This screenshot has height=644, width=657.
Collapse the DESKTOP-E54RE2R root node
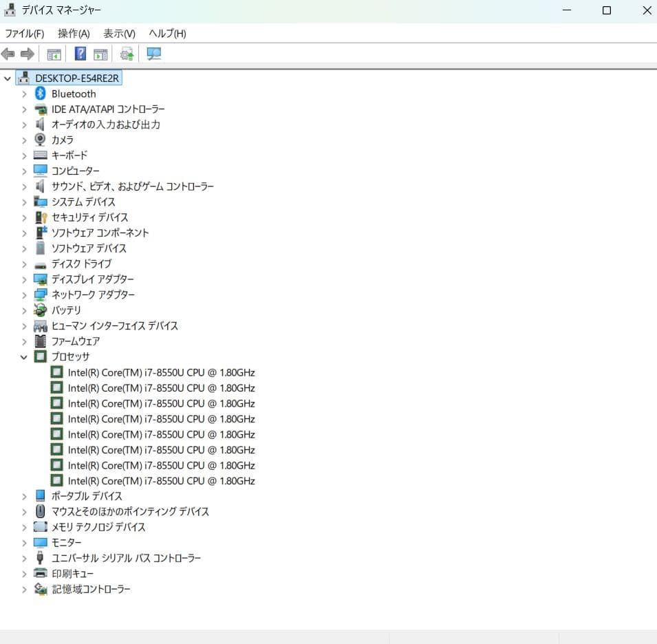[x=8, y=78]
